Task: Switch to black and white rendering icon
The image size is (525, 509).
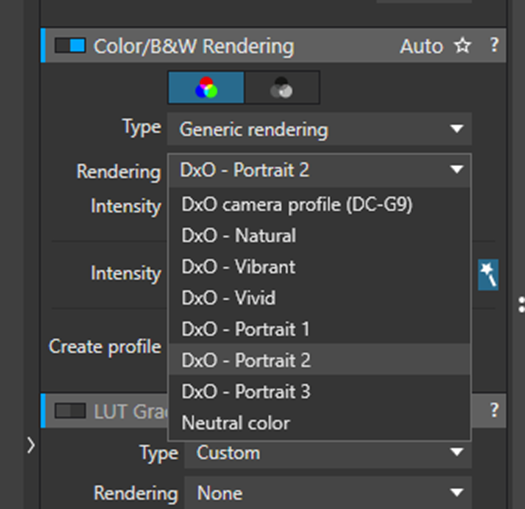Action: click(x=282, y=87)
